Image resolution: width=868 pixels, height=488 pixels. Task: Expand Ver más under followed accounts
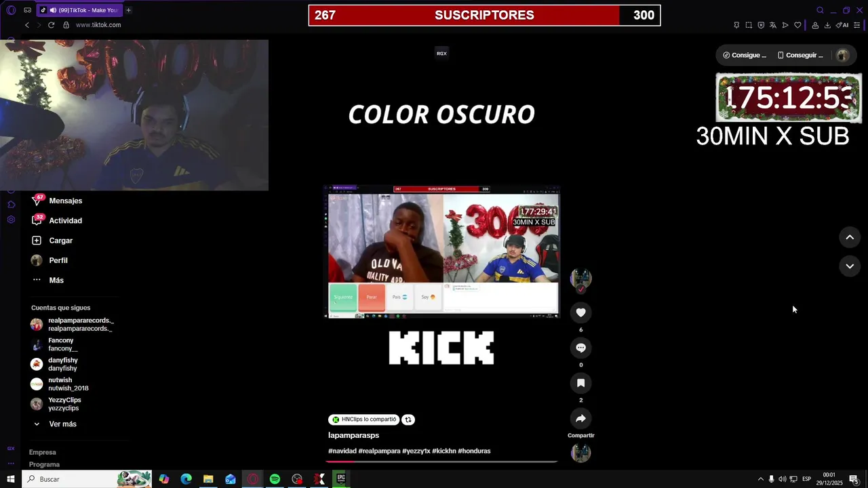[x=62, y=424]
